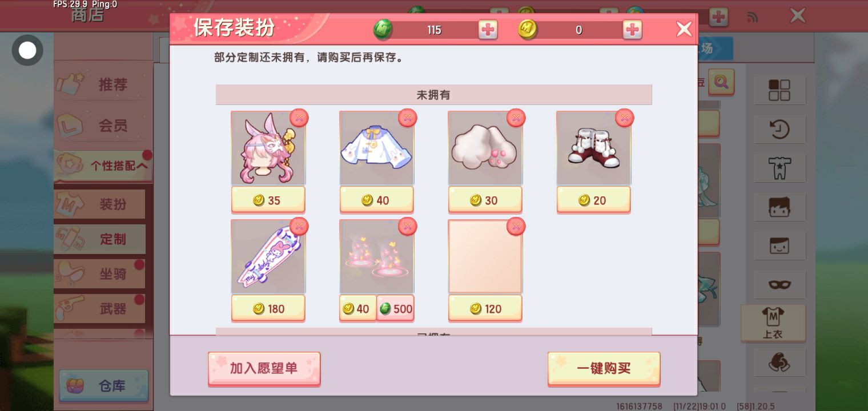
Task: Open the grid layout category icon
Action: click(x=779, y=90)
